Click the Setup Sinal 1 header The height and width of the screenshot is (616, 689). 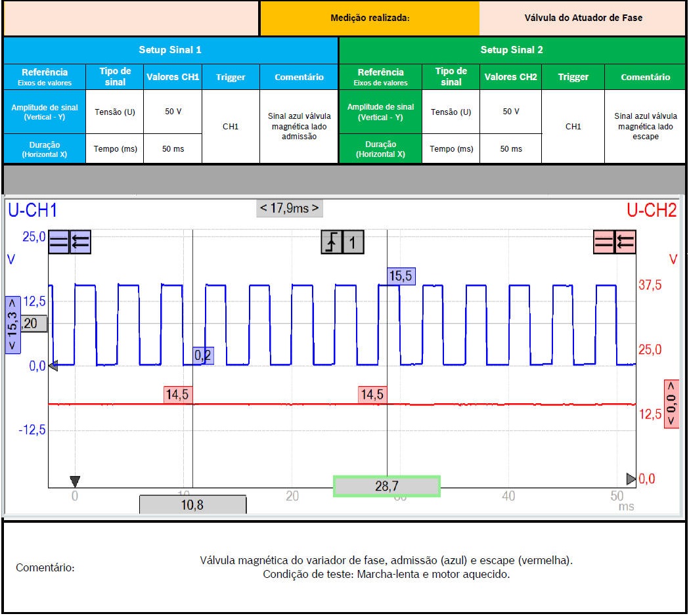tap(170, 50)
